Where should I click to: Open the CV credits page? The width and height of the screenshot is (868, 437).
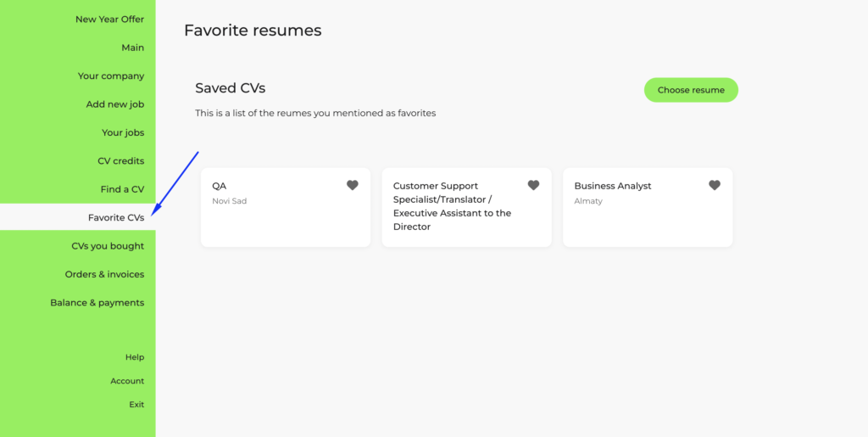(x=120, y=161)
